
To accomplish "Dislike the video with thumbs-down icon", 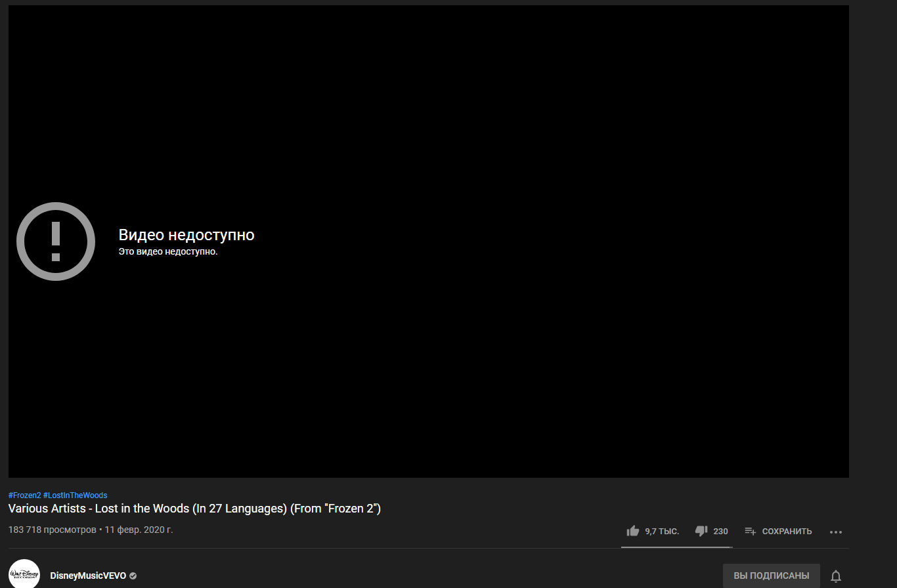I will [x=701, y=532].
